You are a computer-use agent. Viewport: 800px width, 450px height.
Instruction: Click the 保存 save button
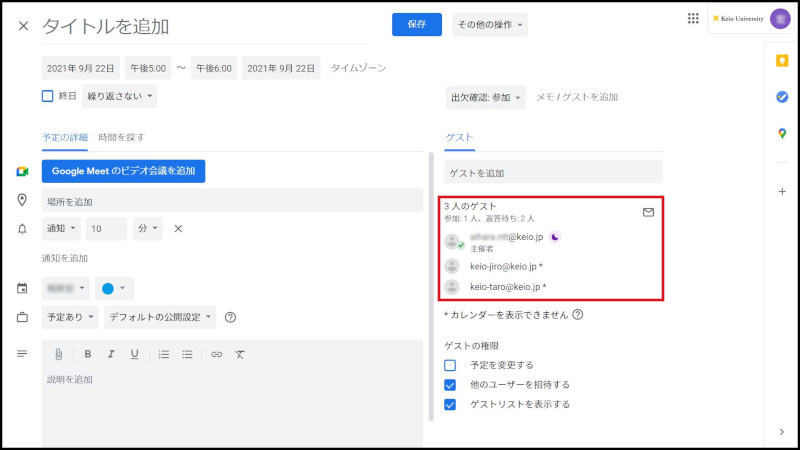pyautogui.click(x=416, y=25)
